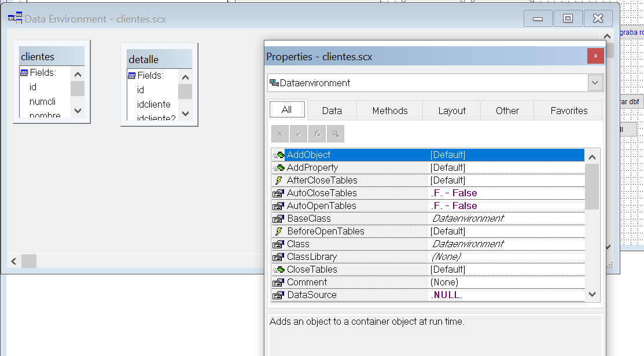
Task: Select the Favorites tab
Action: pyautogui.click(x=569, y=111)
